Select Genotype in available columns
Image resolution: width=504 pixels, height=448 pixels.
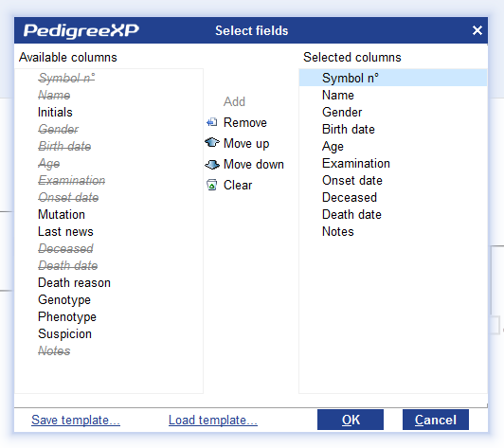[64, 300]
